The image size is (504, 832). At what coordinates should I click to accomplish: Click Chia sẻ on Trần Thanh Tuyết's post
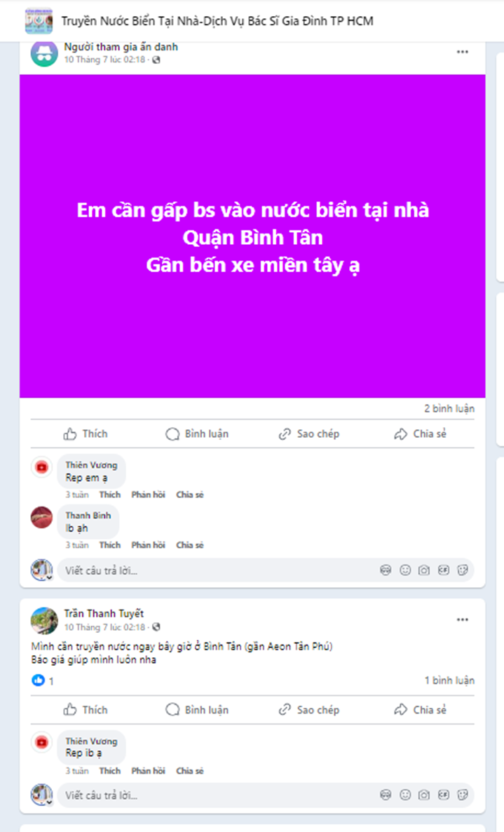[x=421, y=710]
